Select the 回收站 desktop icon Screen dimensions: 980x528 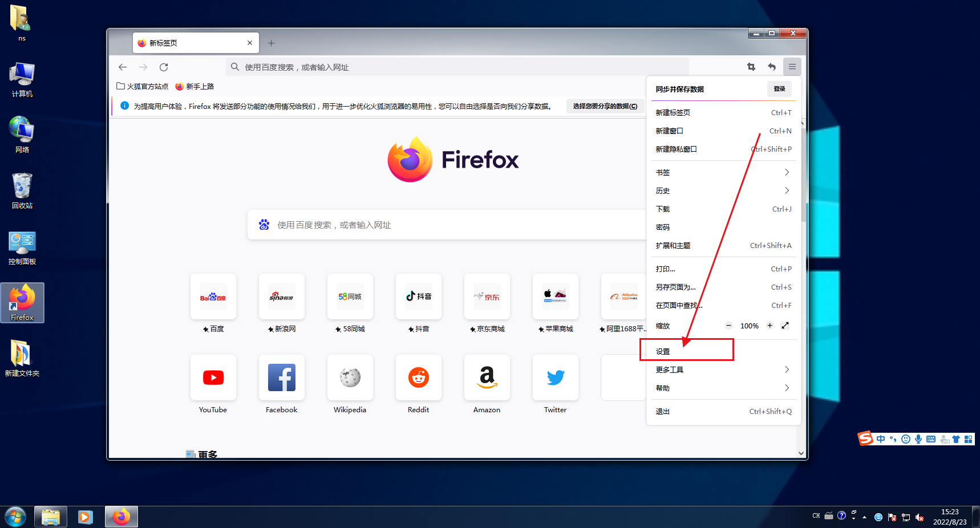[x=22, y=192]
